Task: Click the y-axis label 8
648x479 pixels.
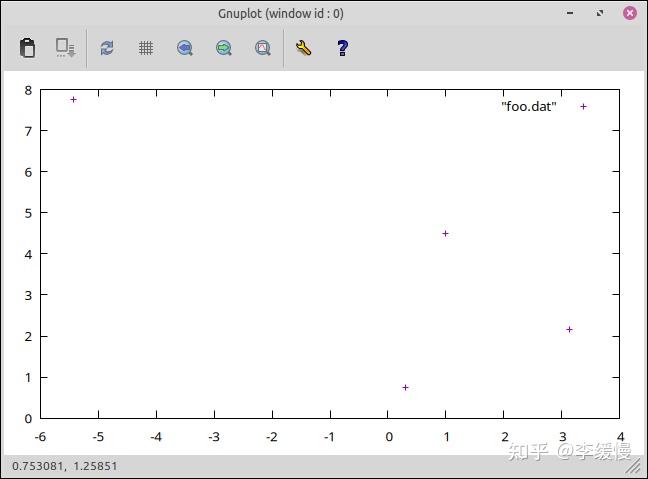Action: pos(28,90)
